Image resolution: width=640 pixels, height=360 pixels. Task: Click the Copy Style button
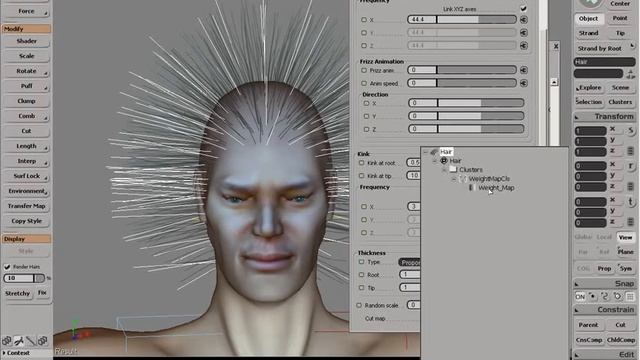(x=26, y=221)
